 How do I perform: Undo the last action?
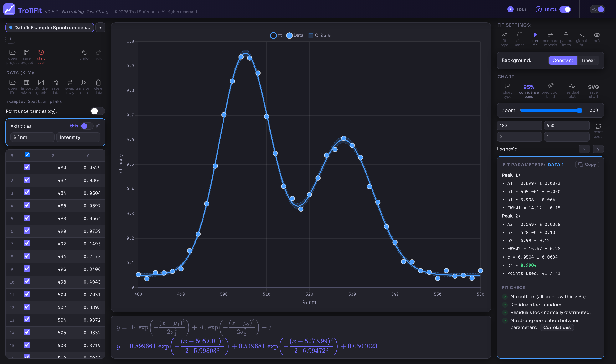coord(84,53)
